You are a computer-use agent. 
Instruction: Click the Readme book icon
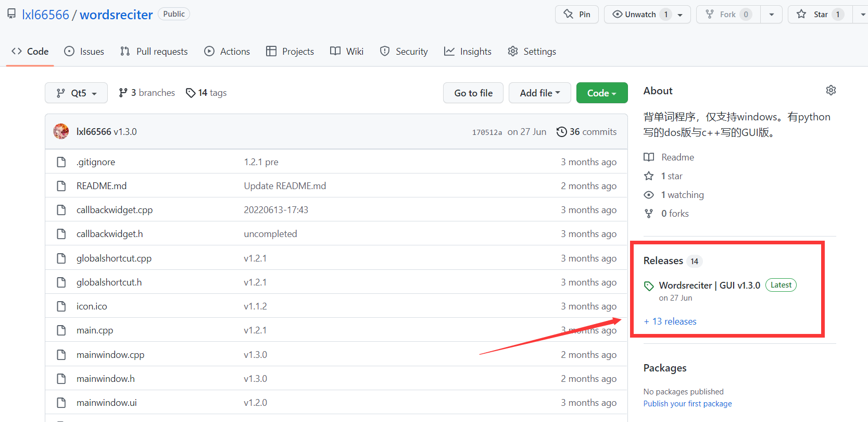coord(649,157)
